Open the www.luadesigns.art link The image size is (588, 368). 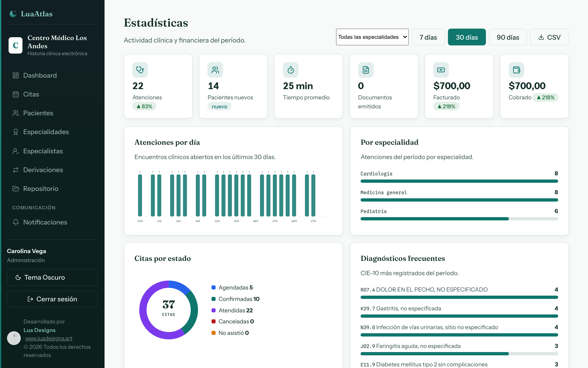[49, 338]
